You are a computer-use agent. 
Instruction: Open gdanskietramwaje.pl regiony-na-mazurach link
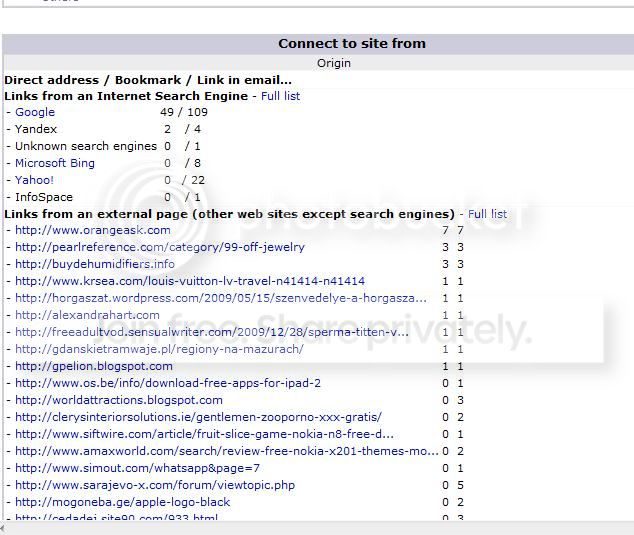(159, 349)
